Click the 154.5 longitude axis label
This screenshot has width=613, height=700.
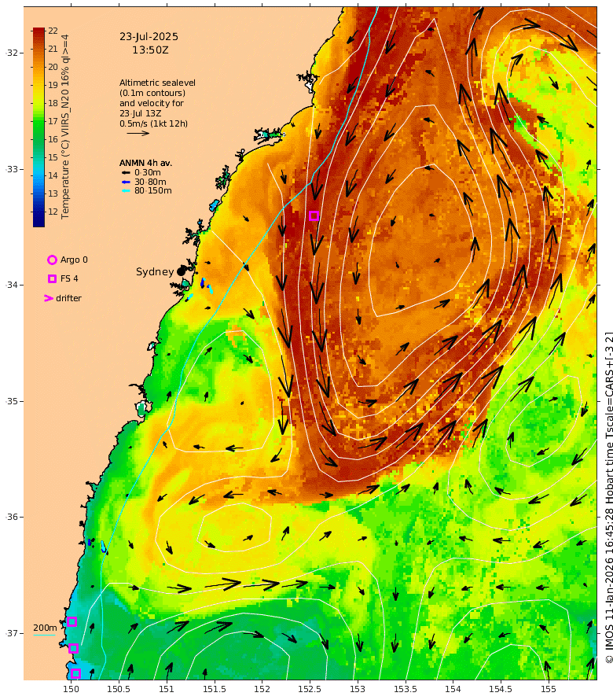501,689
